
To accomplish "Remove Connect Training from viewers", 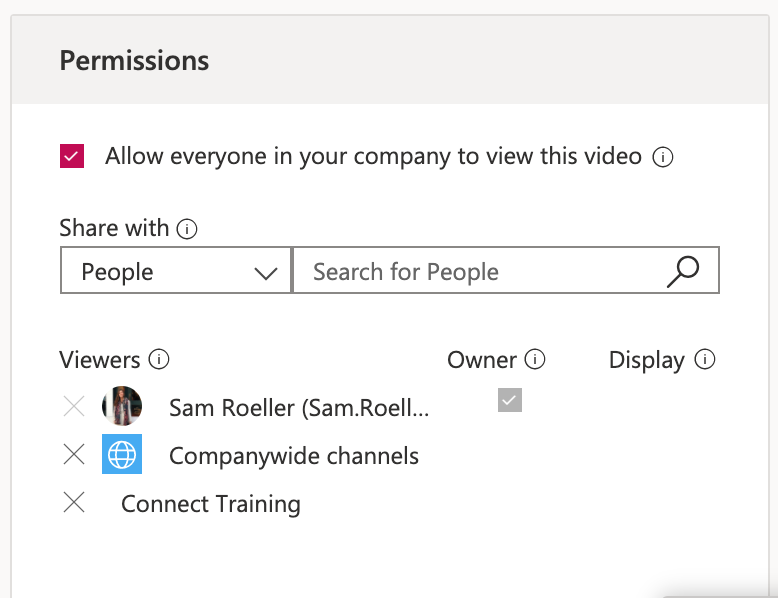I will point(74,502).
